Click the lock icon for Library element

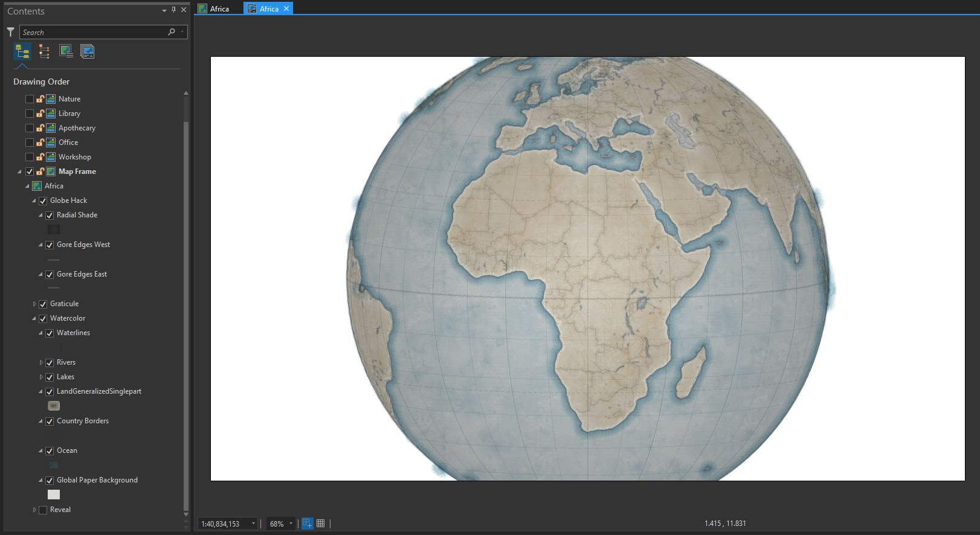click(40, 114)
